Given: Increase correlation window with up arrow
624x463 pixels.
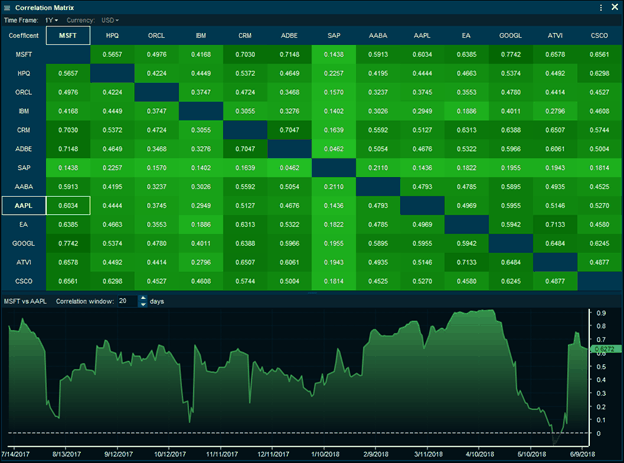Looking at the screenshot, I should coord(141,297).
